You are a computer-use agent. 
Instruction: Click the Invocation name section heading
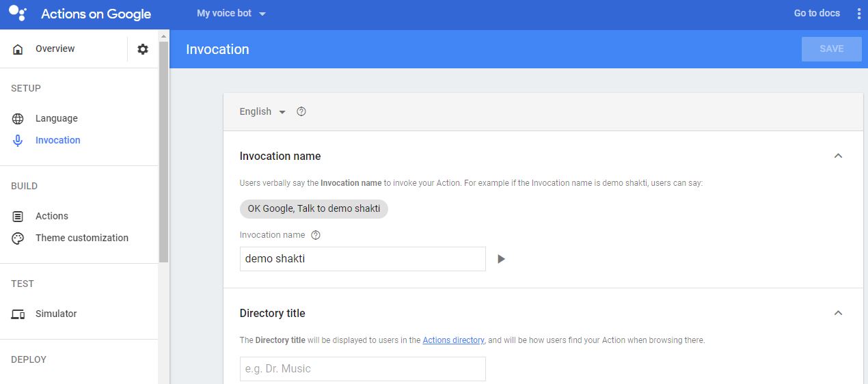pos(280,156)
